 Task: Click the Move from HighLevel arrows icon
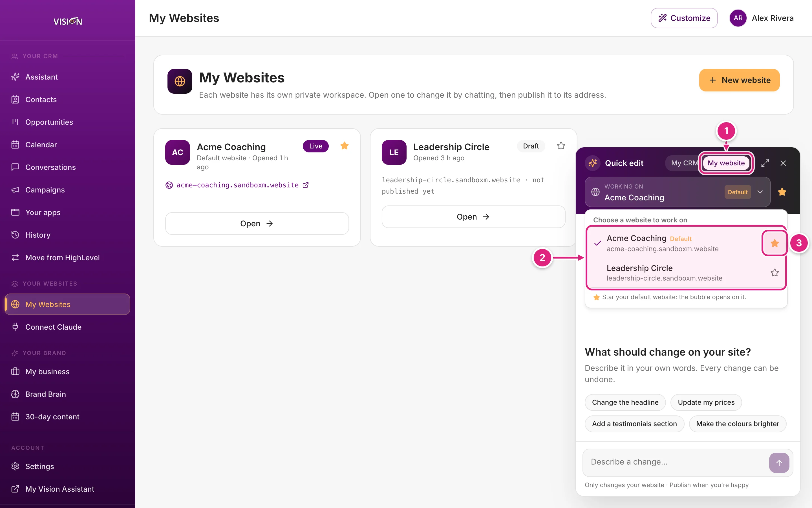[15, 257]
